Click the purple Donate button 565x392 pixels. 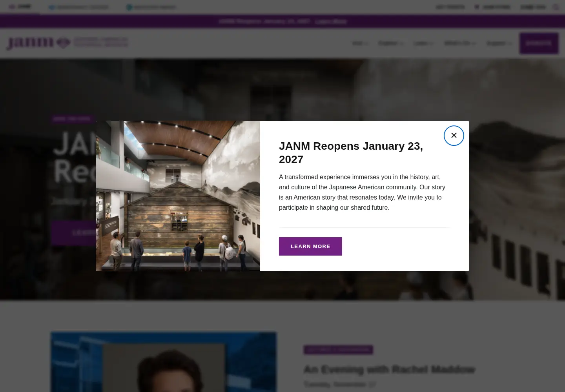(539, 43)
